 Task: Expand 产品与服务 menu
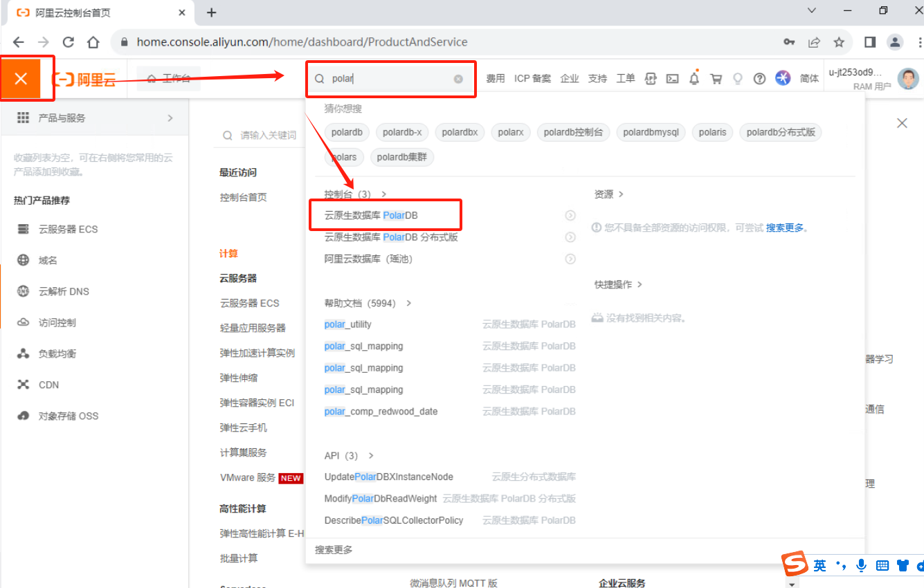coord(95,118)
